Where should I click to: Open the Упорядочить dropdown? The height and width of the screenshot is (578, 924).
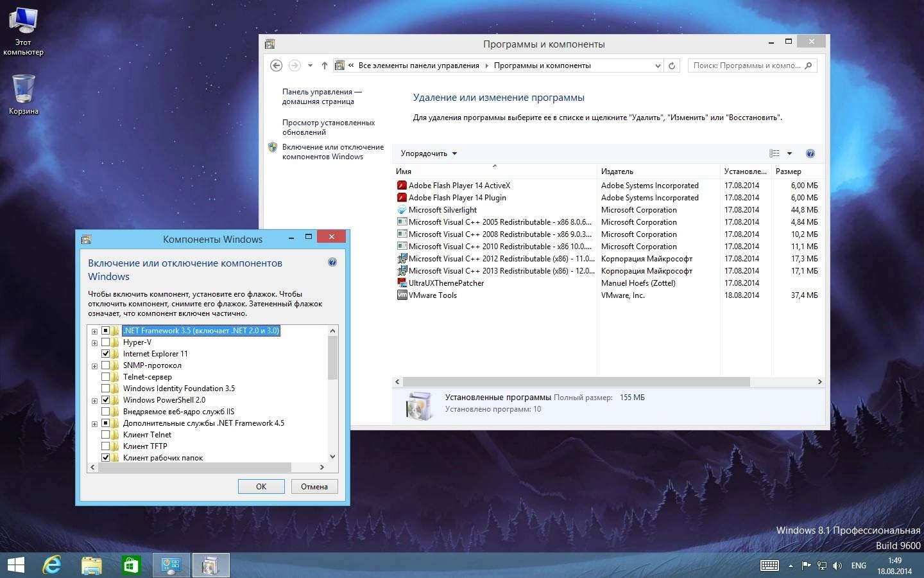429,153
